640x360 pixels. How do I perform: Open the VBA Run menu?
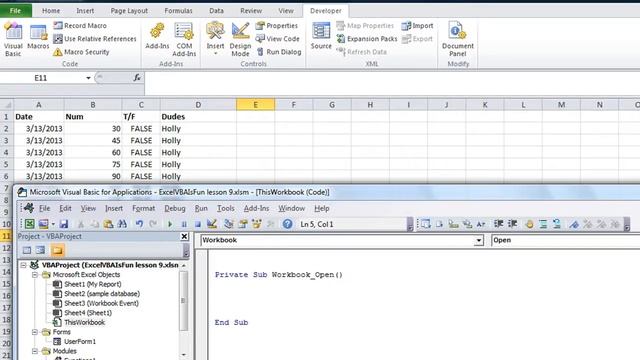(x=201, y=208)
